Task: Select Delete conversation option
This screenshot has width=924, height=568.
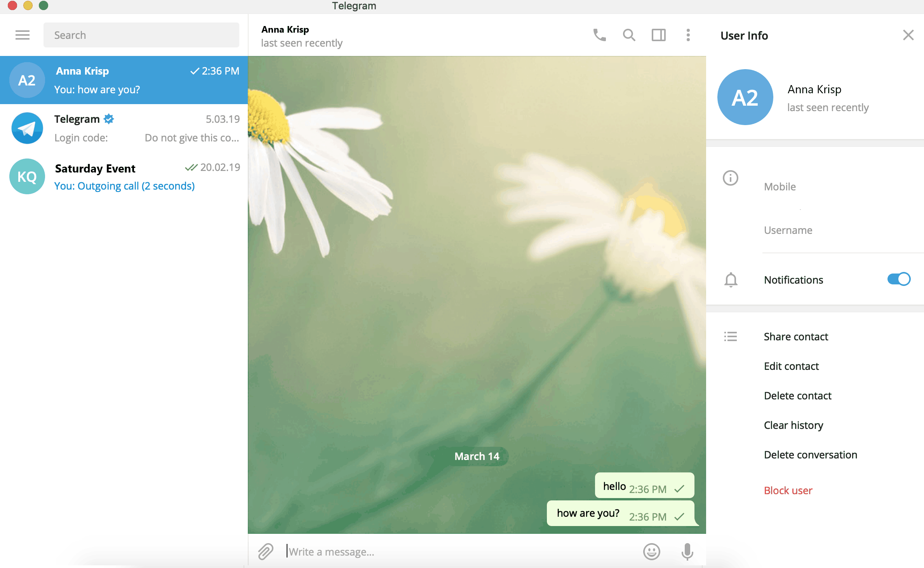Action: pos(810,455)
